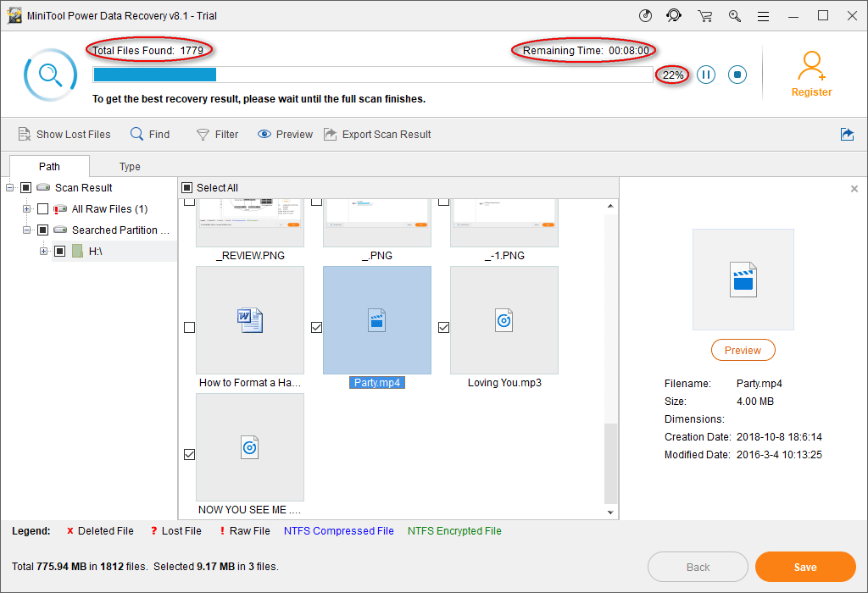Select the _.PNG thumbnail
This screenshot has height=593, width=868.
[377, 223]
